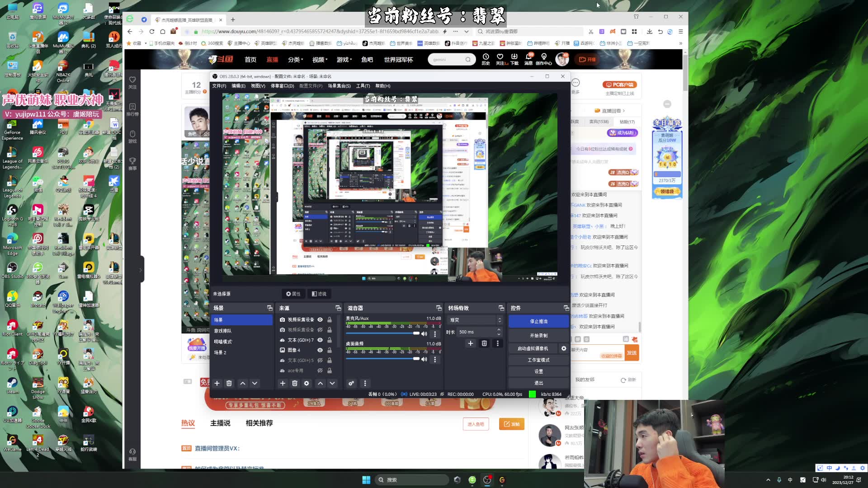Screen dimensions: 868x488
Task: Hide the 文本 (GDI+) 7 source
Action: [320, 340]
